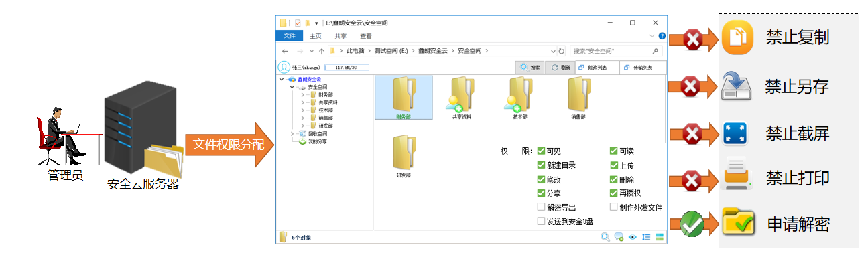
Task: Go up one folder level
Action: tap(322, 51)
